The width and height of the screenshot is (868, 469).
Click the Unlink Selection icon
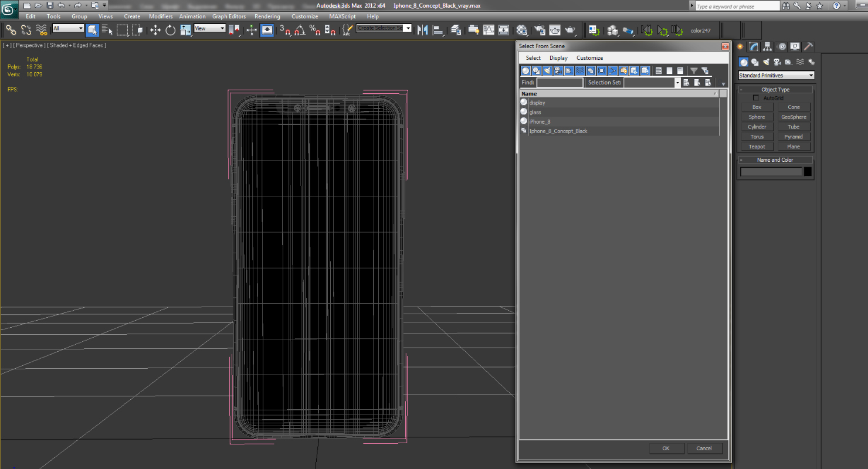[26, 30]
